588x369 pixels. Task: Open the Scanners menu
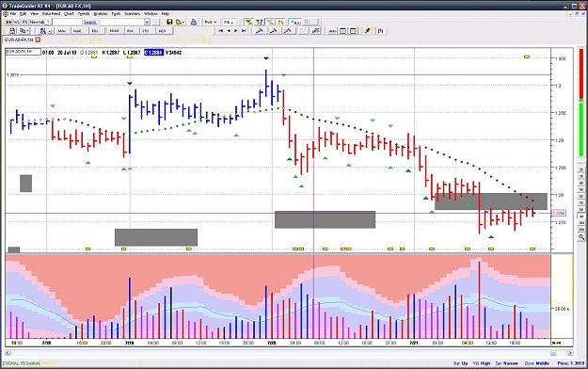tap(132, 13)
